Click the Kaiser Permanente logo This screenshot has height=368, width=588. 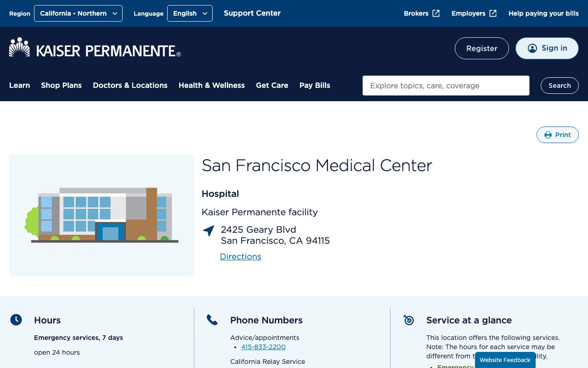(x=94, y=48)
